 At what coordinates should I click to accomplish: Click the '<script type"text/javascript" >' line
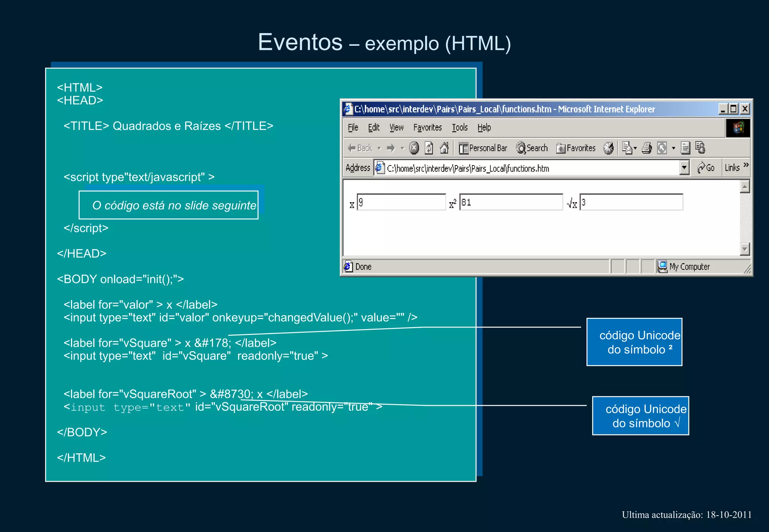click(139, 177)
